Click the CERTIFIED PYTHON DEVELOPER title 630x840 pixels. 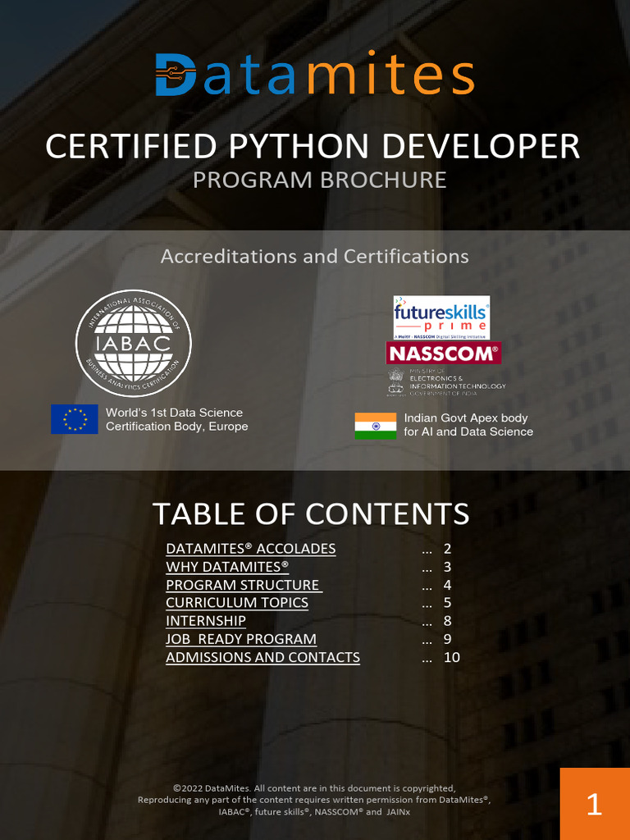coord(313,146)
